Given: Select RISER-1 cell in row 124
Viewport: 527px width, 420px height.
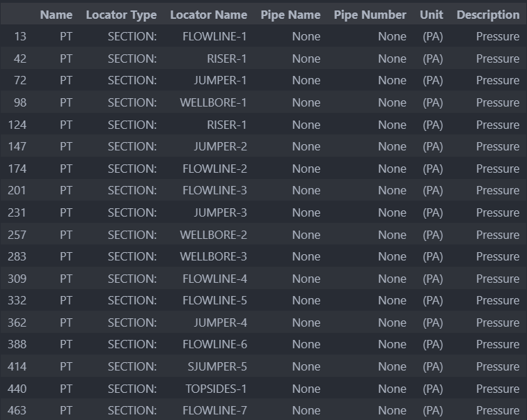Looking at the screenshot, I should pos(227,125).
